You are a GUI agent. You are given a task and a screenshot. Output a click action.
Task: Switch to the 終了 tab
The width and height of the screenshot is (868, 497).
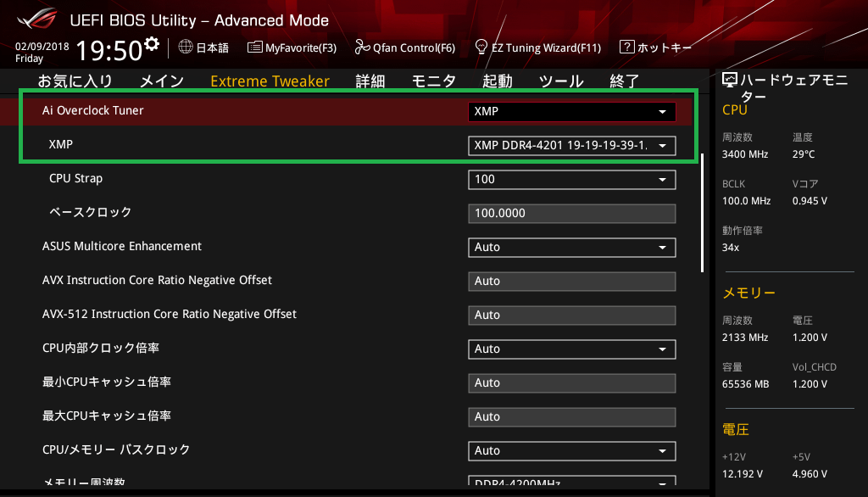point(625,81)
